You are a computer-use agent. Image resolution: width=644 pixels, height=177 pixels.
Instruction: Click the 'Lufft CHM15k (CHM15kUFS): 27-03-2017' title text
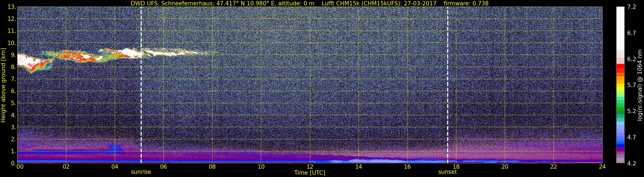coord(379,3)
